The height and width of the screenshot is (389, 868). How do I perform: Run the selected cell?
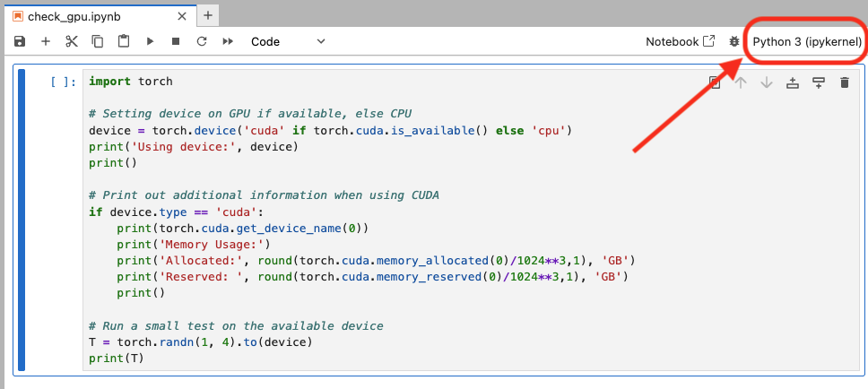click(x=150, y=41)
